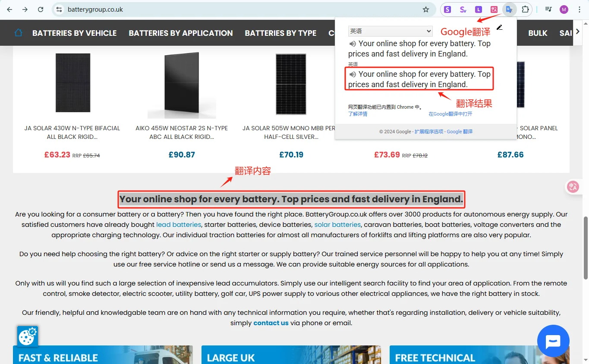Open the JA Solar 430W panel image
The image size is (589, 364).
click(72, 83)
